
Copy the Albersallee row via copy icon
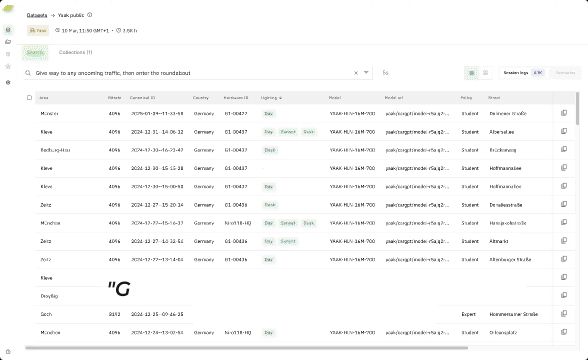pos(564,131)
